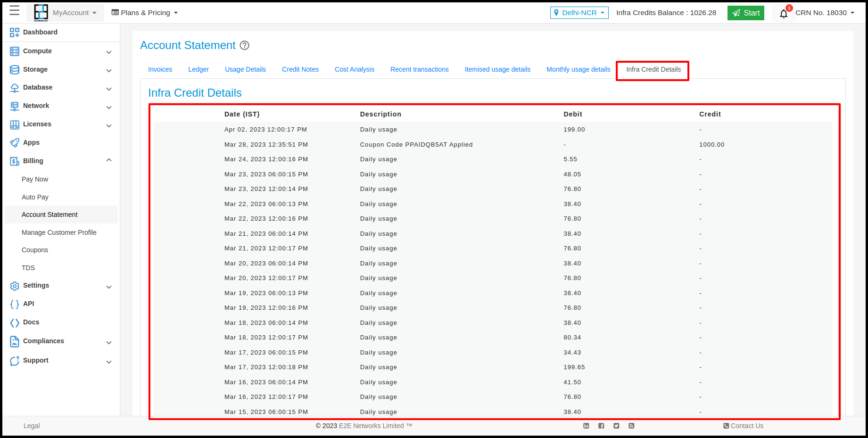Expand the Compute section chevron

click(x=109, y=52)
